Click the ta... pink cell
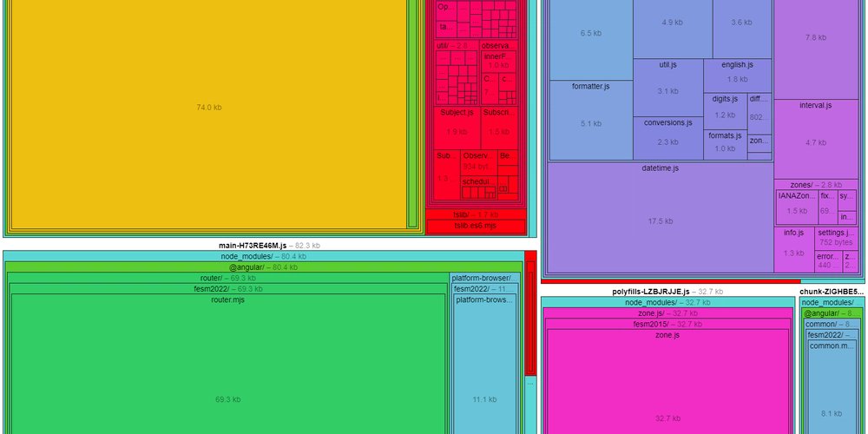The height and width of the screenshot is (434, 868). pyautogui.click(x=445, y=29)
